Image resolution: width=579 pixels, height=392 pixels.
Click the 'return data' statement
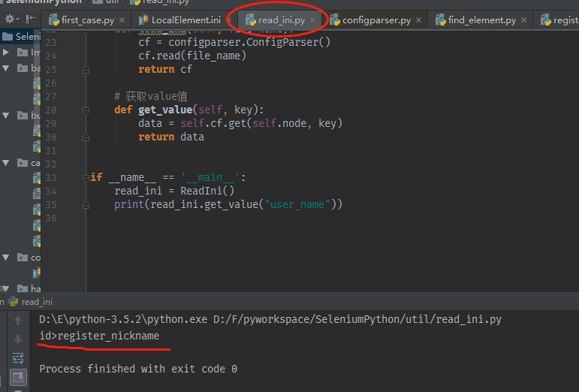click(171, 137)
